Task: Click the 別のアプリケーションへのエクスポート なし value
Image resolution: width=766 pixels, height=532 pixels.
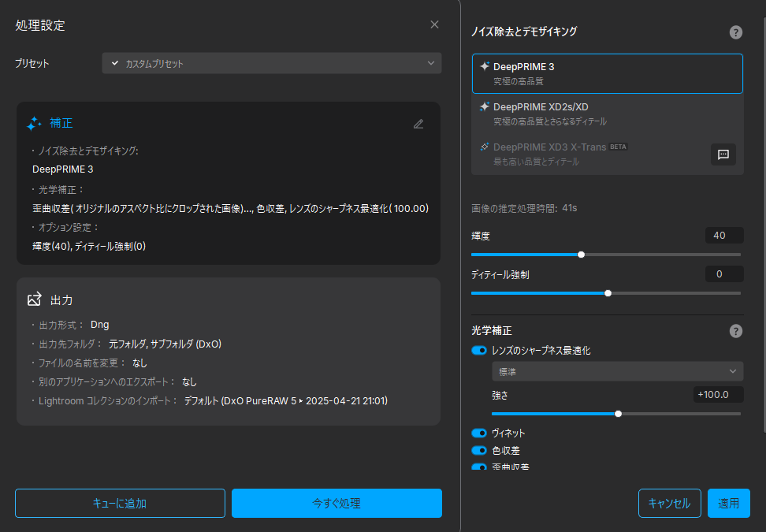Action: (x=189, y=382)
